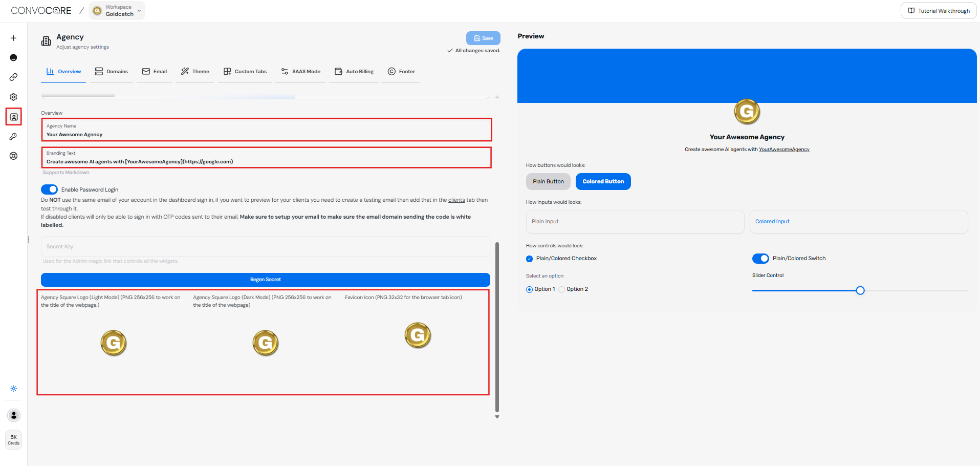Click the Goldcatch workspace logo icon
The width and height of the screenshot is (980, 466).
click(x=97, y=10)
